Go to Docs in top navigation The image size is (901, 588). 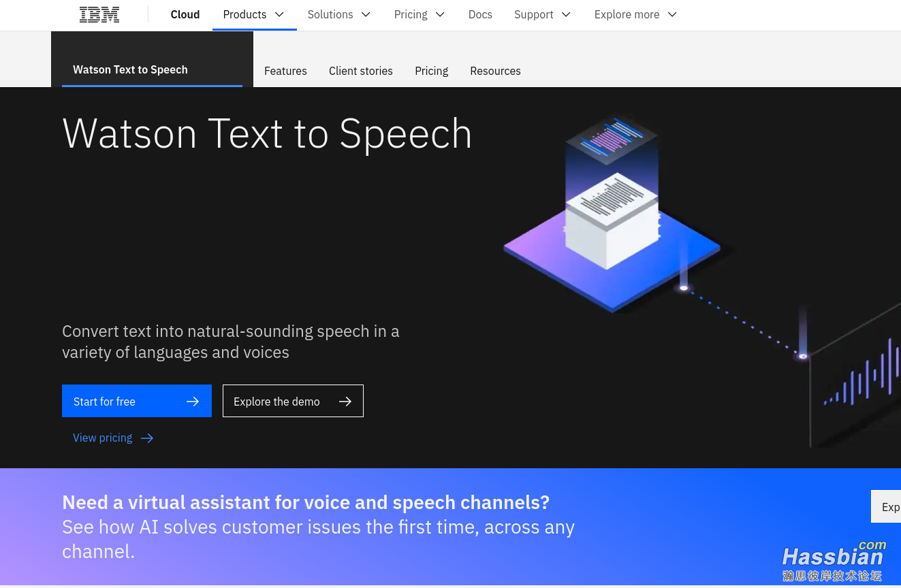click(x=480, y=14)
